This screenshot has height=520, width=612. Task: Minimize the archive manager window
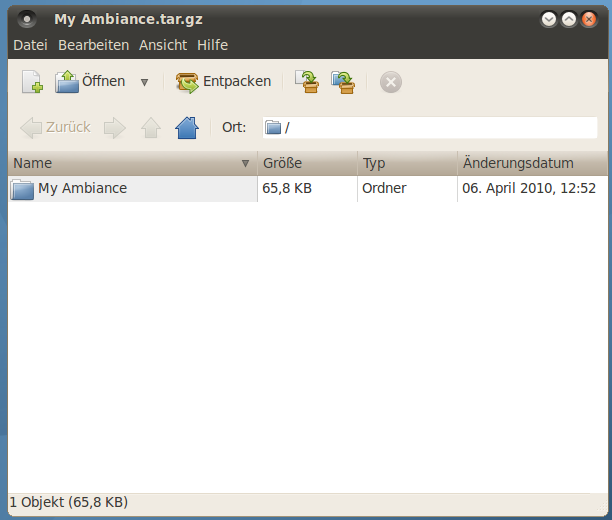pyautogui.click(x=549, y=19)
